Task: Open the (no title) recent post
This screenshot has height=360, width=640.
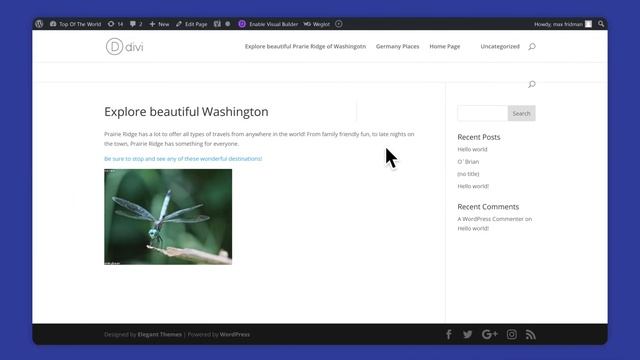Action: coord(468,174)
